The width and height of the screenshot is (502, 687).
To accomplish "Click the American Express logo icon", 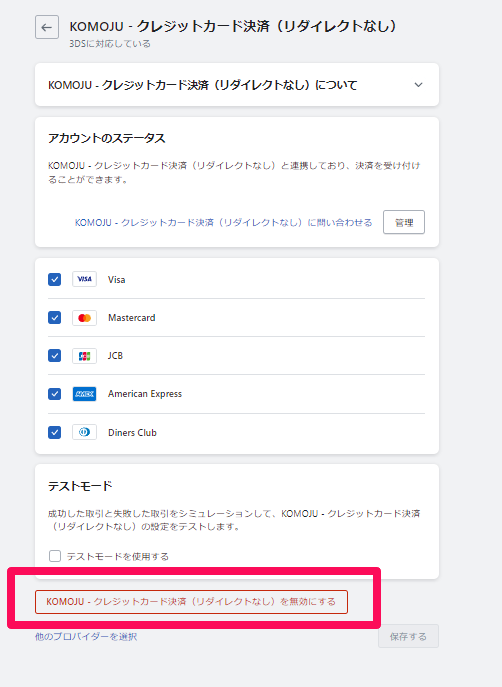I will click(x=85, y=394).
